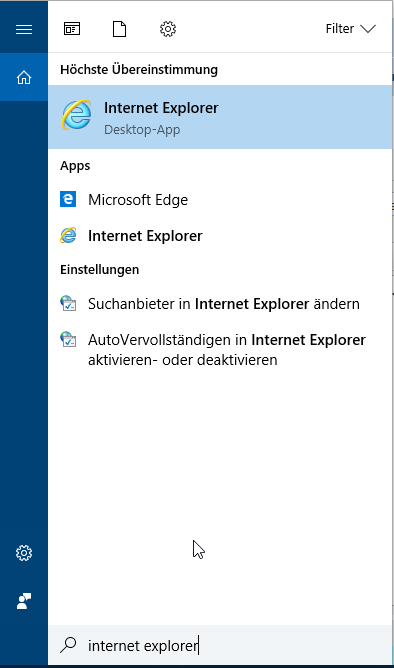Viewport: 394px width, 668px height.
Task: Filter results by documents icon
Action: (x=120, y=29)
